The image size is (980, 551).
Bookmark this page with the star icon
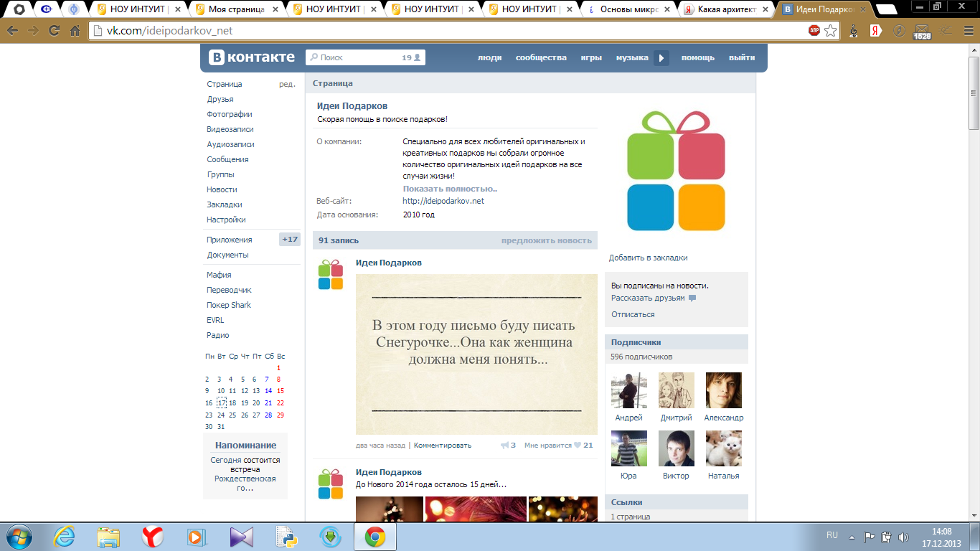pyautogui.click(x=830, y=31)
